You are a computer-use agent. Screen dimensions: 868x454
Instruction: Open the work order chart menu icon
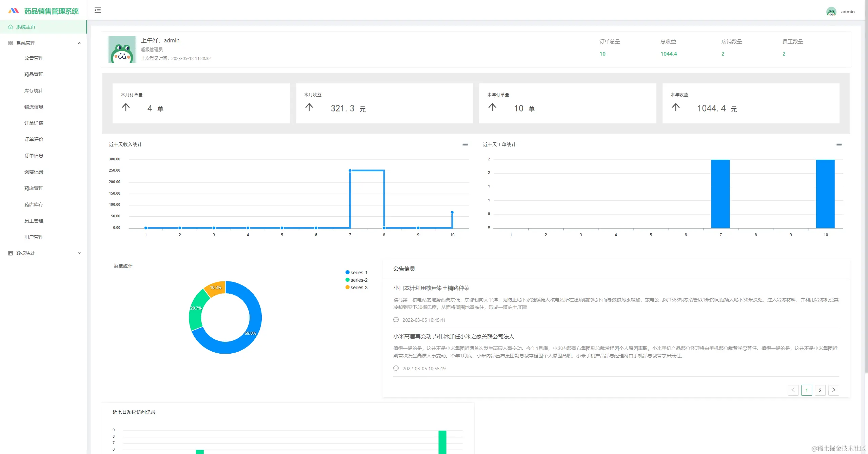point(839,144)
